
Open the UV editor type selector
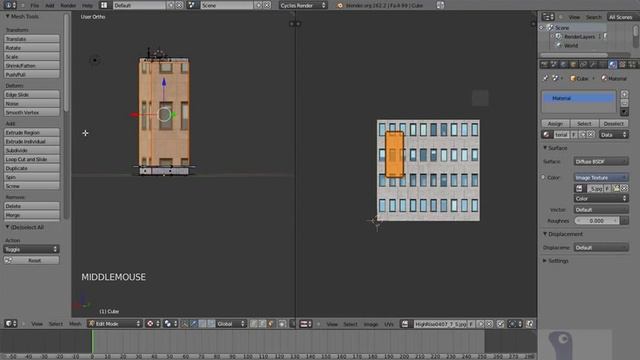tap(306, 324)
